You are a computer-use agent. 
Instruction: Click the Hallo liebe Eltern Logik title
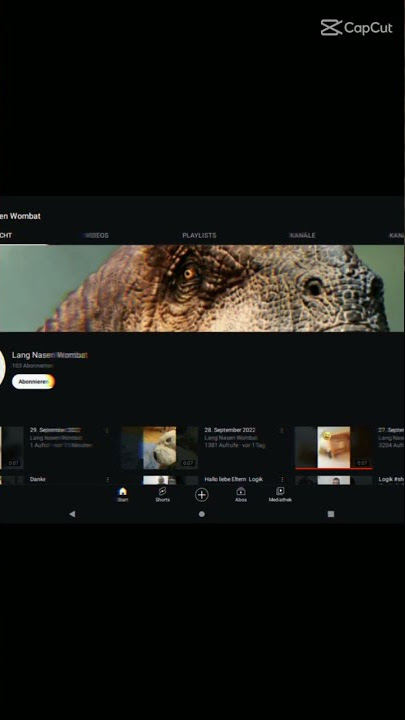[234, 479]
